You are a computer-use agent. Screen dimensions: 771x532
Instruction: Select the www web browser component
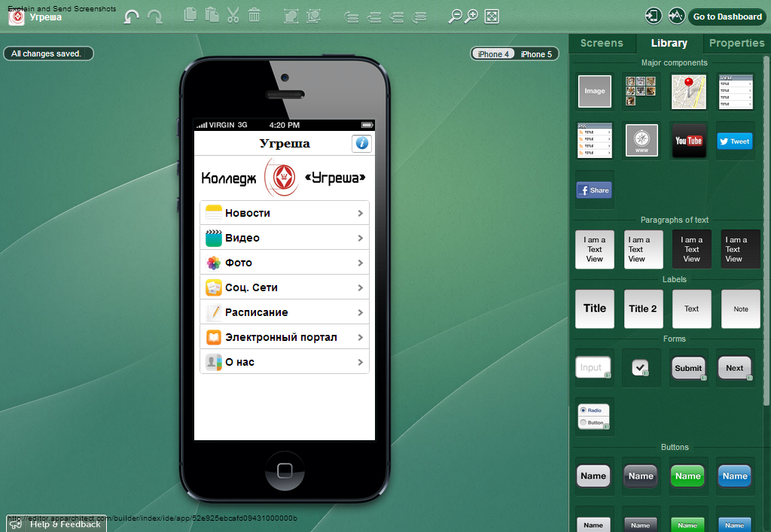click(641, 141)
